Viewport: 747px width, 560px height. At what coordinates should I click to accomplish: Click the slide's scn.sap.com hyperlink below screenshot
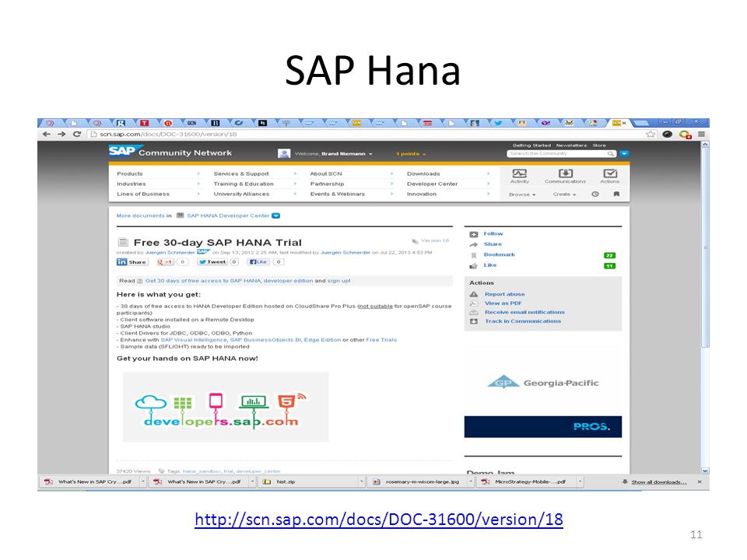[x=379, y=519]
